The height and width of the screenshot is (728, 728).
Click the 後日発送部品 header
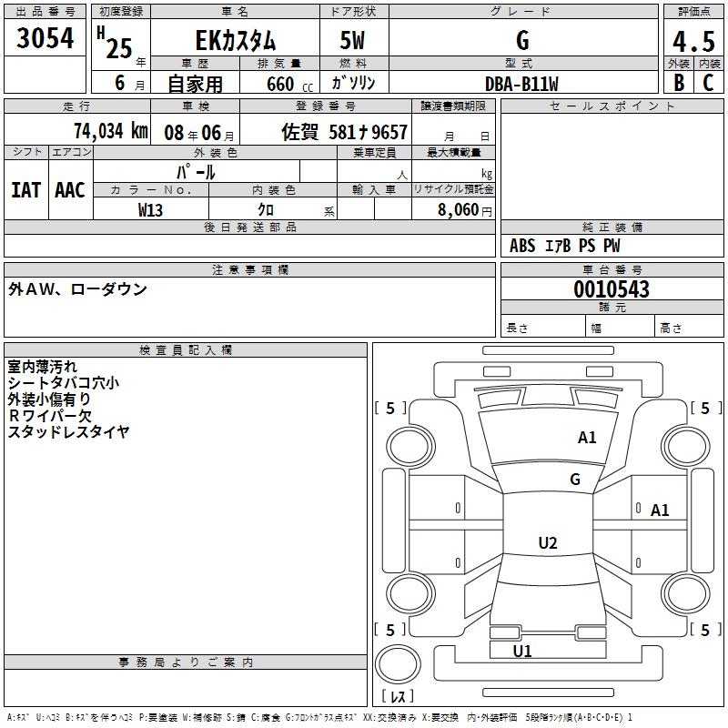coord(249,227)
